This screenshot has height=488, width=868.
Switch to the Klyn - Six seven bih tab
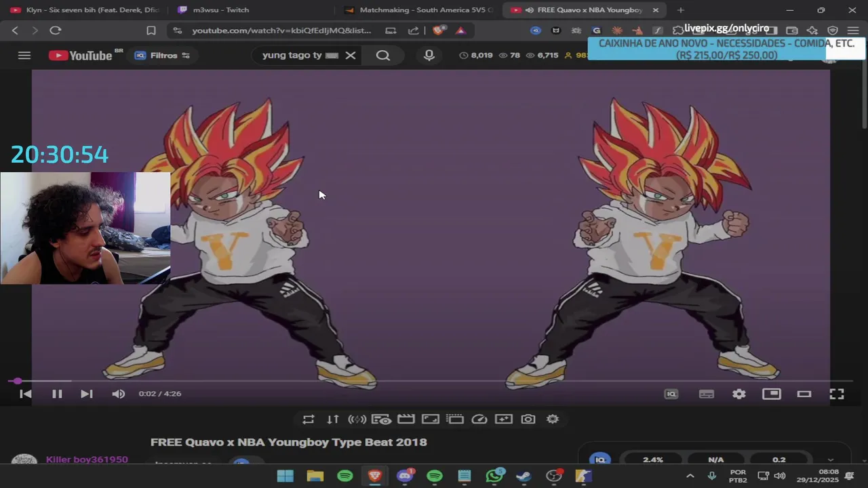click(x=85, y=10)
